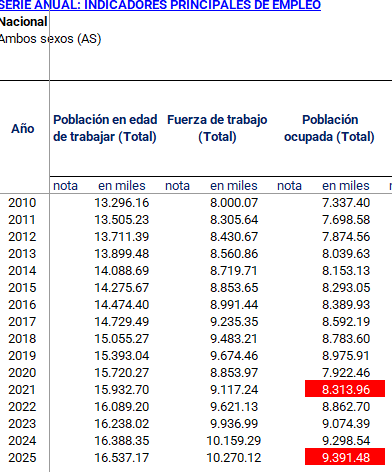This screenshot has width=392, height=472.
Task: Select the Ambos sexos (AS) cell
Action: point(50,39)
